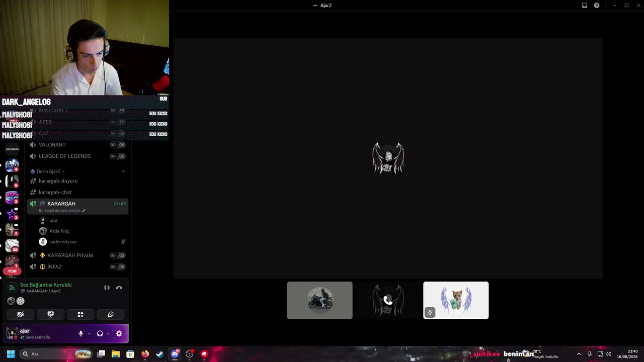Image resolution: width=644 pixels, height=362 pixels.
Task: Add channel to Derin AjarZ category
Action: click(x=123, y=171)
